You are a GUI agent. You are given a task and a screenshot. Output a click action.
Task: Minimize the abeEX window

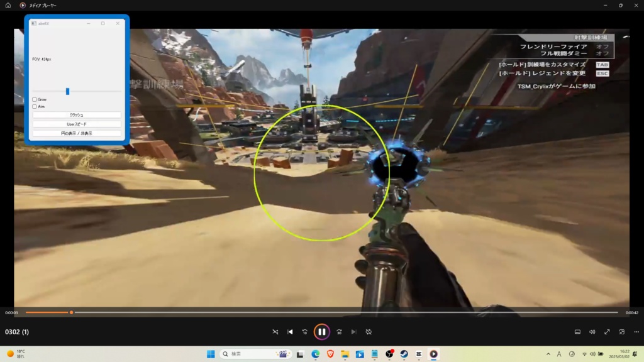point(88,23)
